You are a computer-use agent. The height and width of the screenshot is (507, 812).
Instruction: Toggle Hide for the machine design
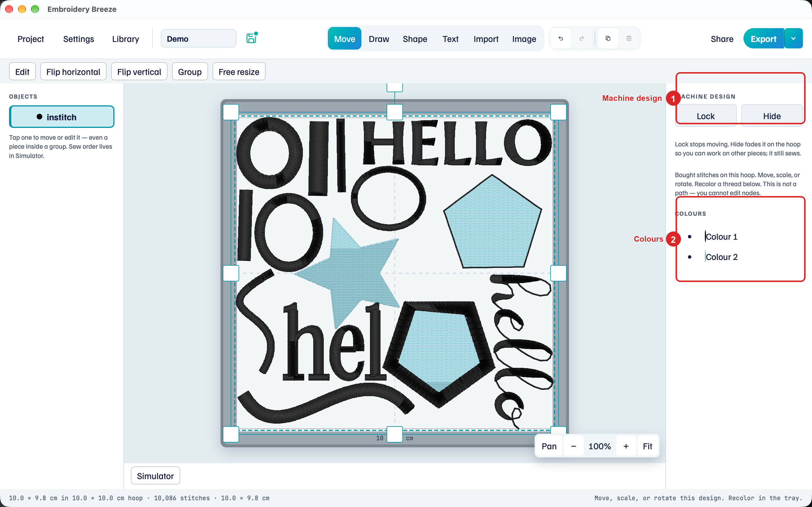click(x=772, y=116)
